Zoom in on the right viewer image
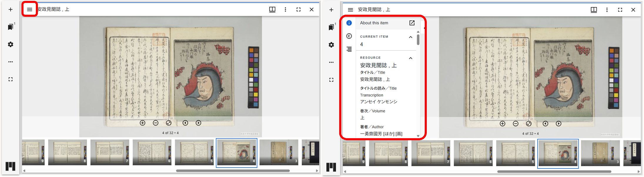Screen dimensions: 644x177 coord(503,124)
